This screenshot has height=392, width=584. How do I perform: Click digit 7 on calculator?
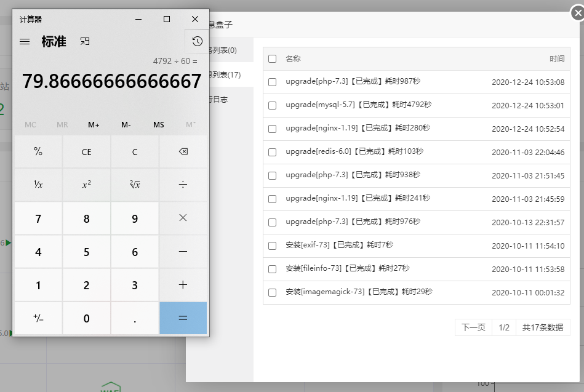coord(38,218)
